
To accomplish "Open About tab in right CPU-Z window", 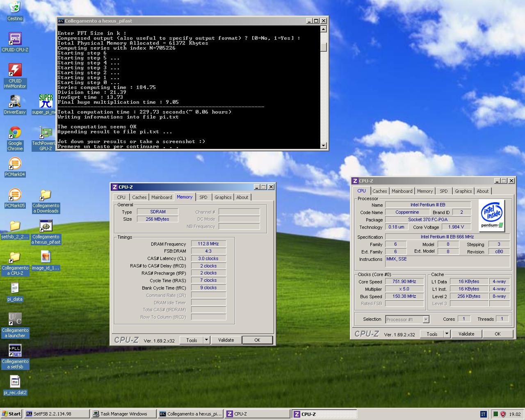I will [x=483, y=191].
